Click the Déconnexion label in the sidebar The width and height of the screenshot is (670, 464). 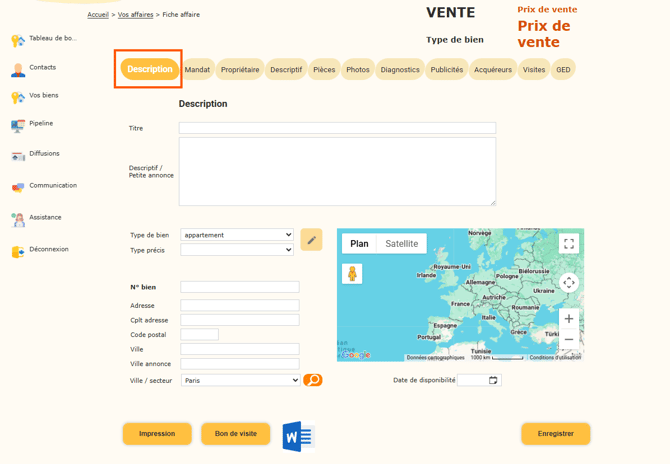(x=49, y=249)
